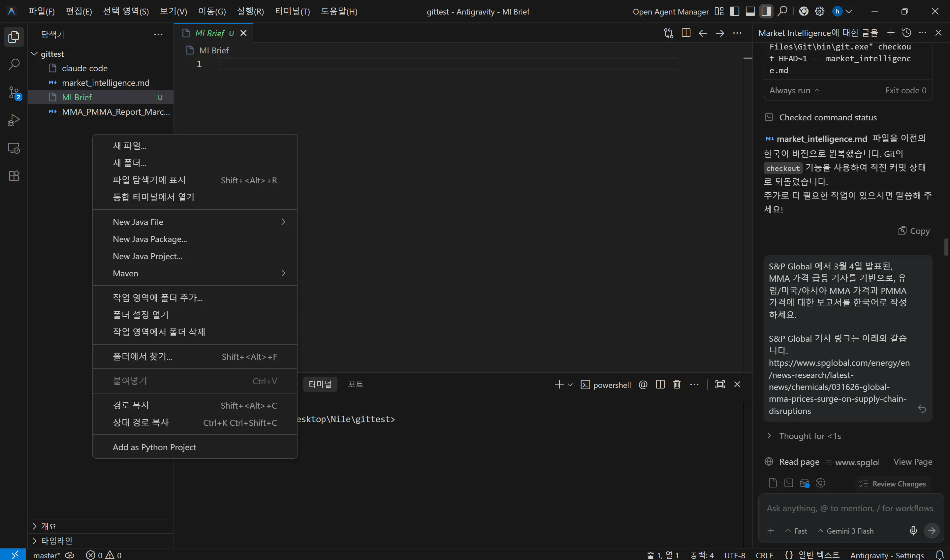Choose 통합 터미널에서 열기 menu entry

[195, 197]
